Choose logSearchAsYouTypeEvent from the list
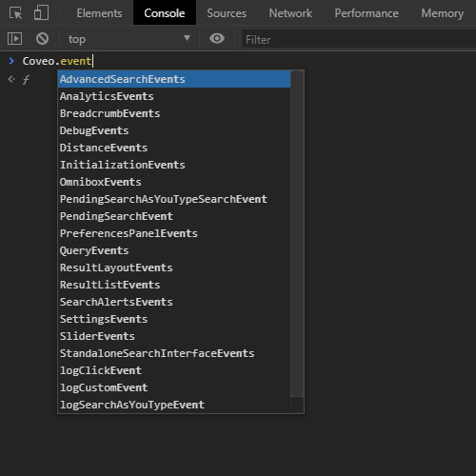 point(174,405)
